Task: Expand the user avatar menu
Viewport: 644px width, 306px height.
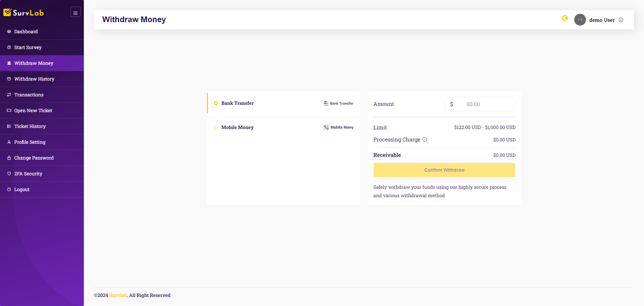Action: [580, 20]
